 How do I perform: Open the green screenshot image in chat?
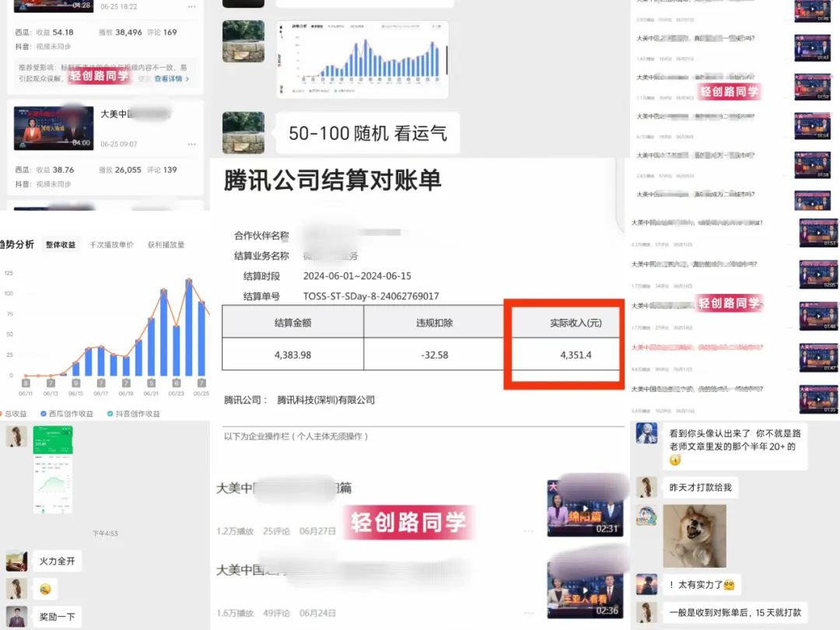pos(52,469)
